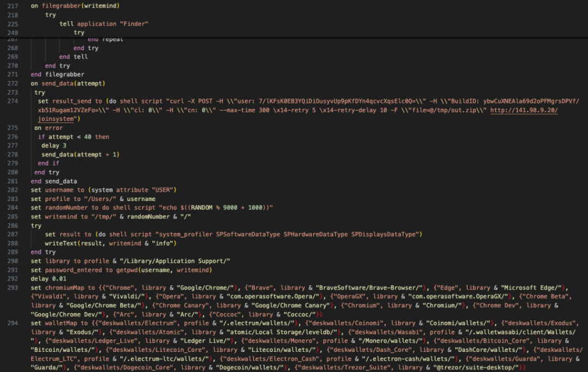Click the sticky header line 'on filegrabber(writemind)'
This screenshot has height=372, width=588.
[75, 5]
